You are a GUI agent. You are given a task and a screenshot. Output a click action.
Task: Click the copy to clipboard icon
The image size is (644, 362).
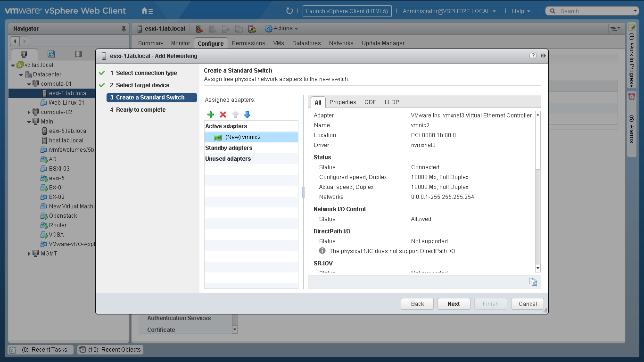coord(533,282)
